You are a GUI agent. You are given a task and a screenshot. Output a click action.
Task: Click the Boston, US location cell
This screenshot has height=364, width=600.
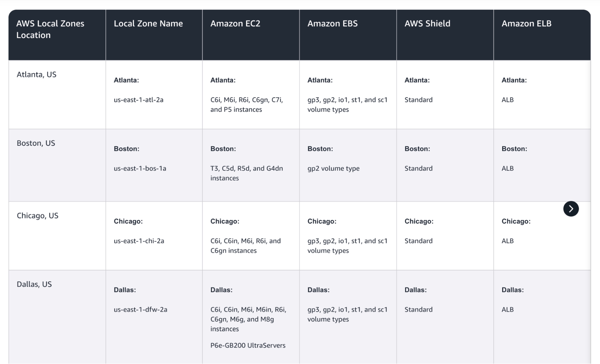click(x=36, y=143)
